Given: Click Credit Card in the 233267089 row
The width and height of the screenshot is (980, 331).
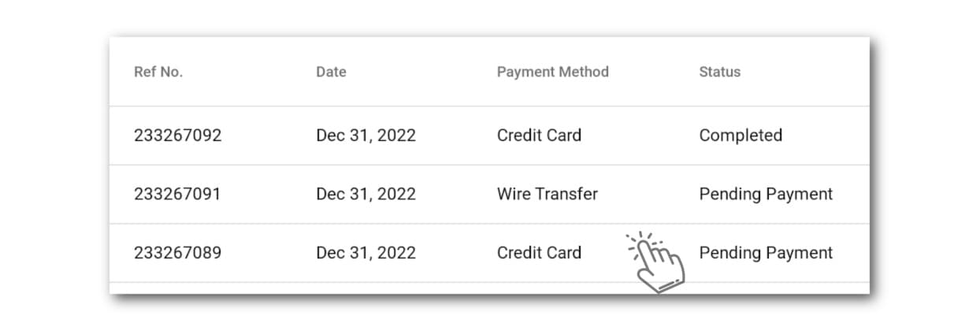Looking at the screenshot, I should pyautogui.click(x=539, y=253).
